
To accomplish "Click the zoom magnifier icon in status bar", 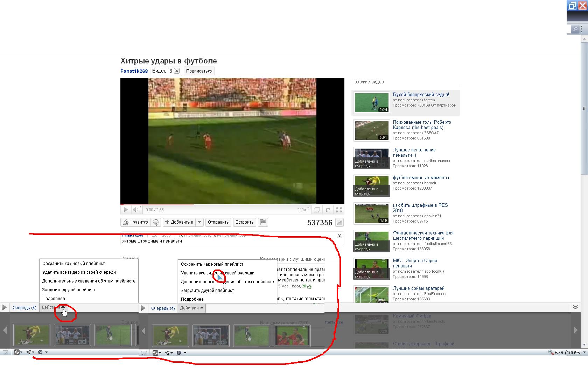I will pos(551,353).
